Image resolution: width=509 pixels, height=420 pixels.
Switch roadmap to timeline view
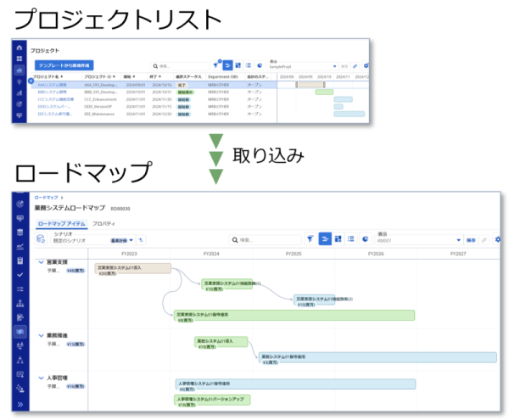pyautogui.click(x=325, y=239)
